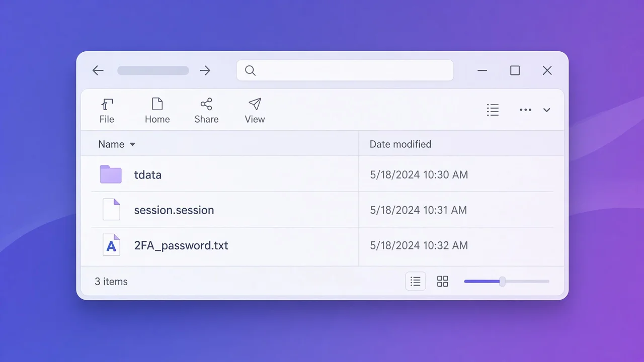Open the Home tab

click(x=157, y=111)
